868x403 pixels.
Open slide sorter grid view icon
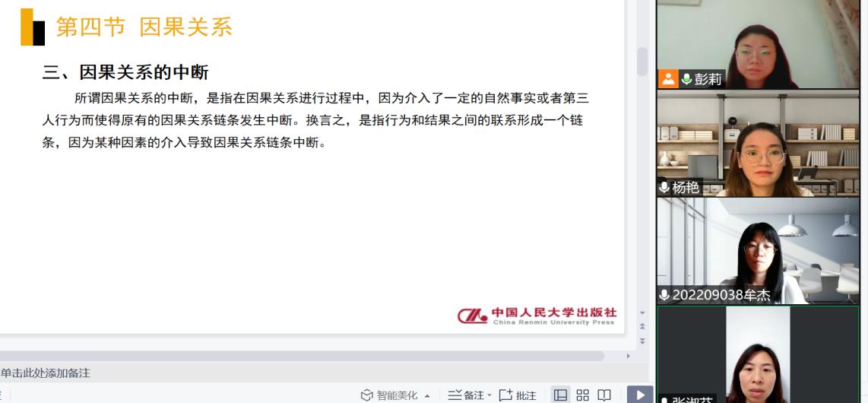pyautogui.click(x=583, y=395)
